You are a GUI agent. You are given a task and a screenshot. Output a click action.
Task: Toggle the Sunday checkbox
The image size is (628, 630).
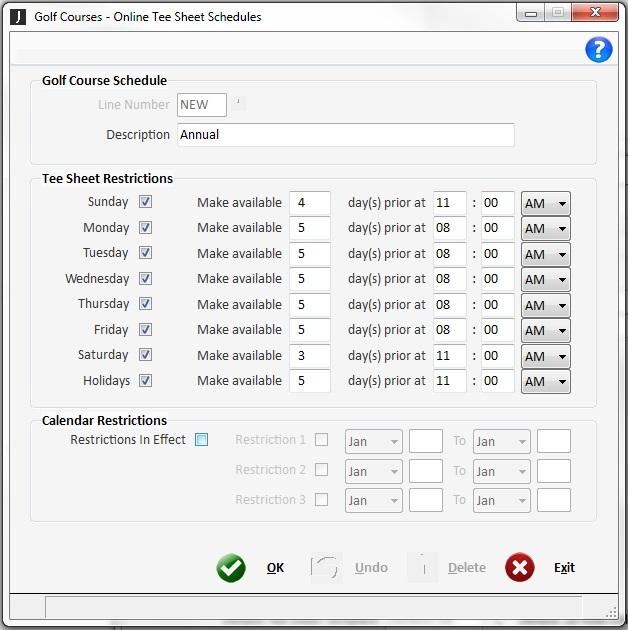(146, 202)
